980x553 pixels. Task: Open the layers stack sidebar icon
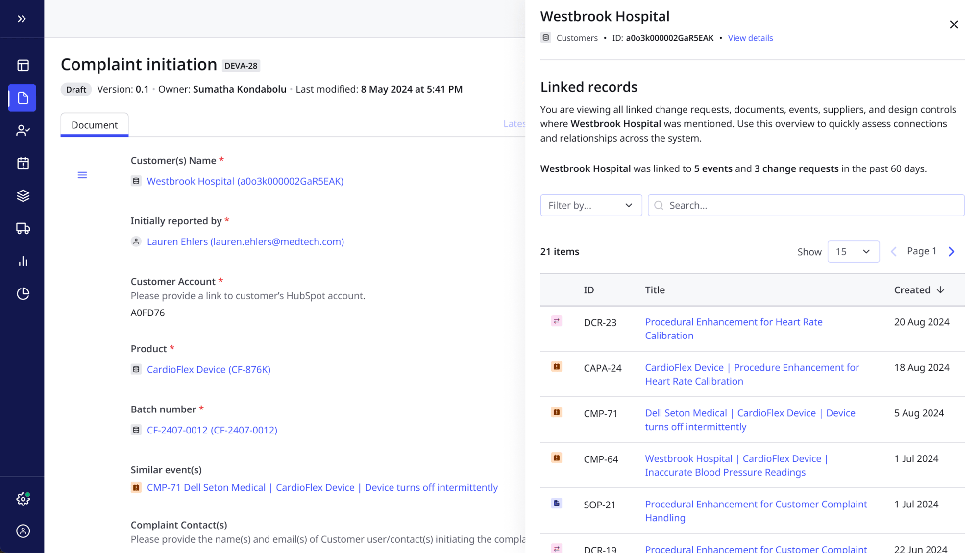(x=22, y=195)
